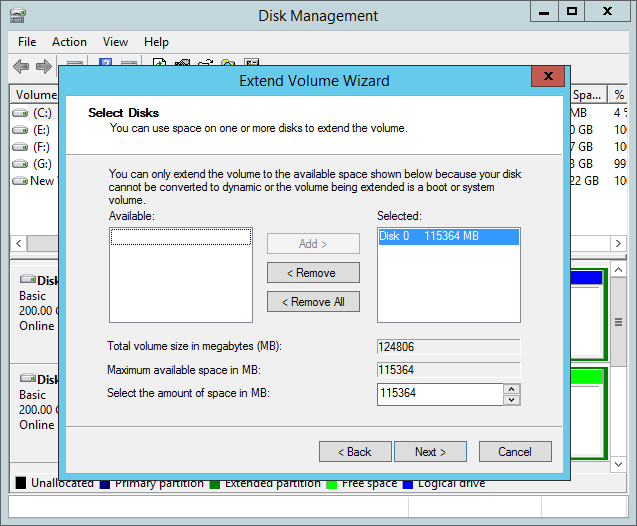
Task: Click the drive icon next to (G:)
Action: coord(20,164)
